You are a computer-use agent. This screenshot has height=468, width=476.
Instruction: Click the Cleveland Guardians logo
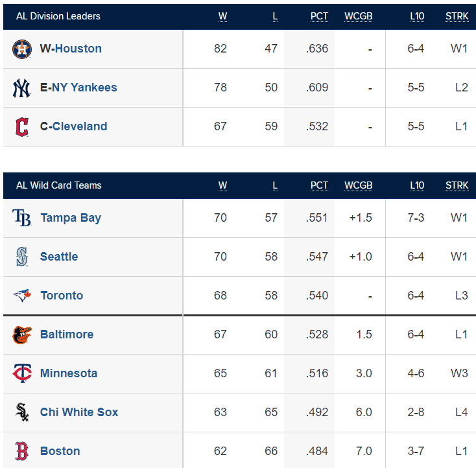[22, 127]
